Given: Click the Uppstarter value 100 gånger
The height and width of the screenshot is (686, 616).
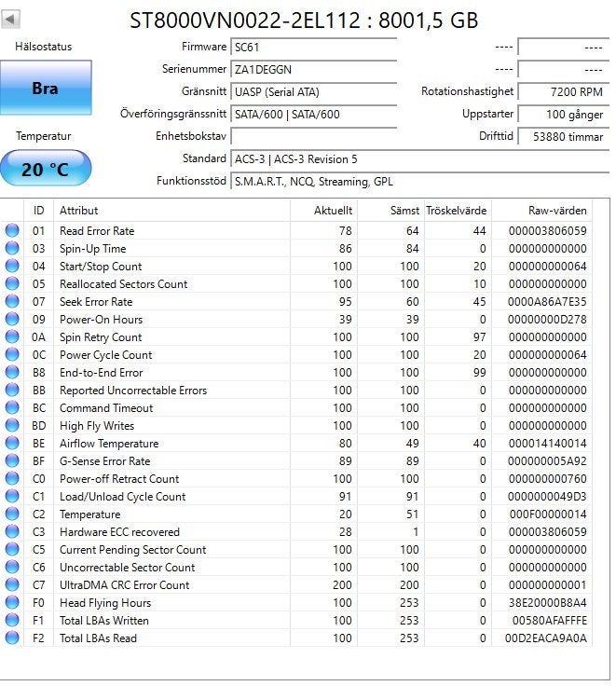Looking at the screenshot, I should tap(564, 115).
